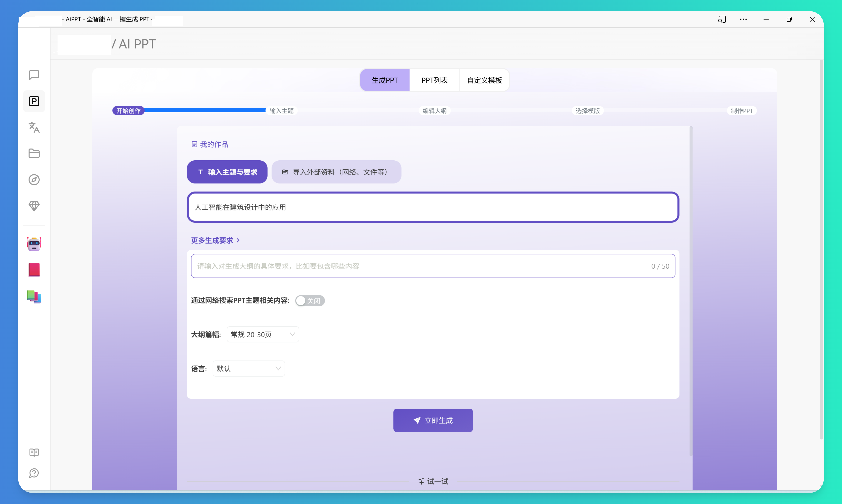This screenshot has height=504, width=842.
Task: Click the page's outer vertical scrollbar
Action: point(821,250)
